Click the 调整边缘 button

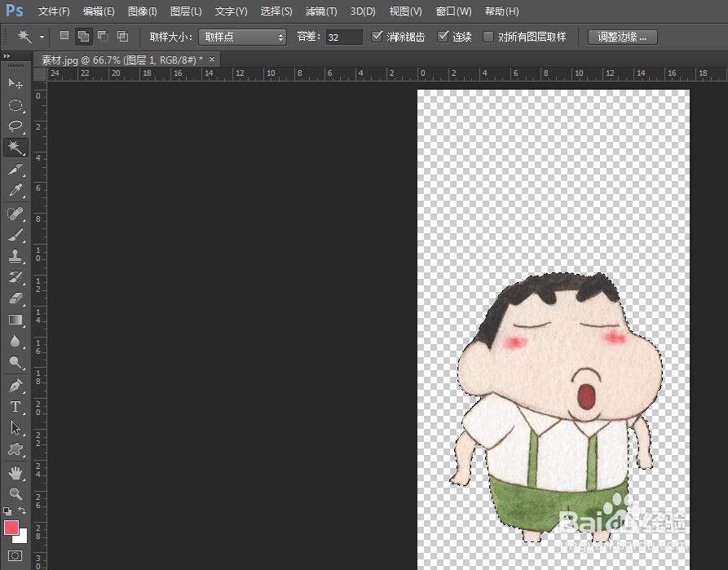tap(623, 37)
